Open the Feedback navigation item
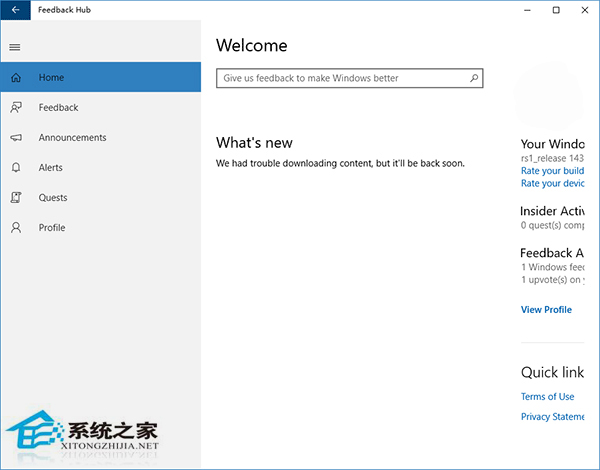600x470 pixels. point(101,108)
